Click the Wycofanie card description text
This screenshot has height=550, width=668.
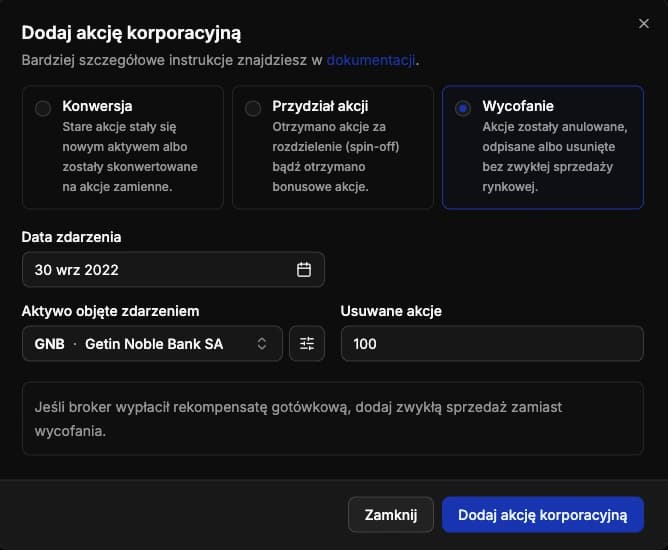[555, 157]
